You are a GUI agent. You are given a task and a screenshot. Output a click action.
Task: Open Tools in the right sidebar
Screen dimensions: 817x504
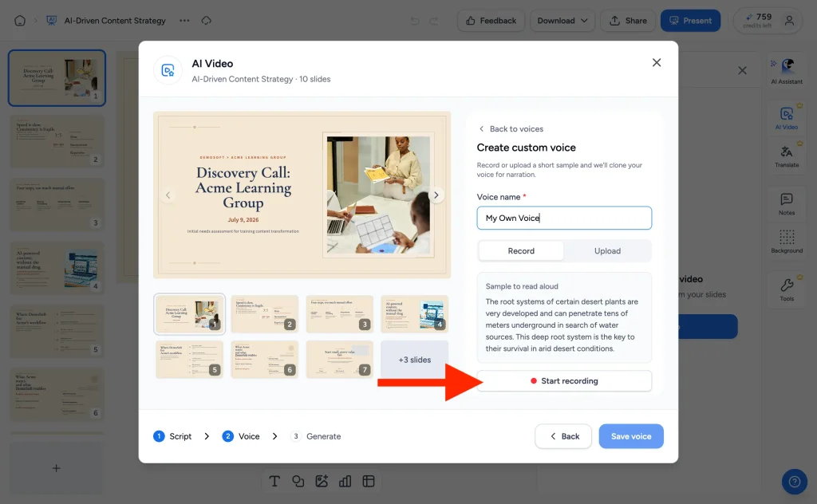click(787, 289)
